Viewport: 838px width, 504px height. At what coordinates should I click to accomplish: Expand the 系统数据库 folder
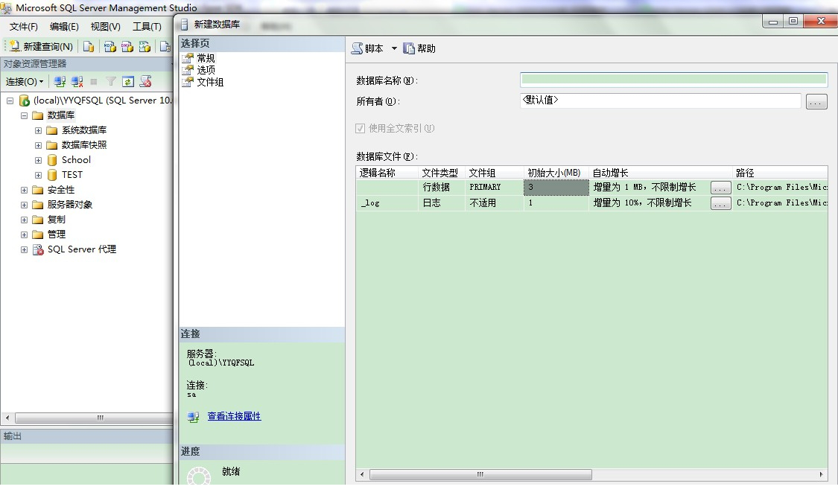coord(39,130)
